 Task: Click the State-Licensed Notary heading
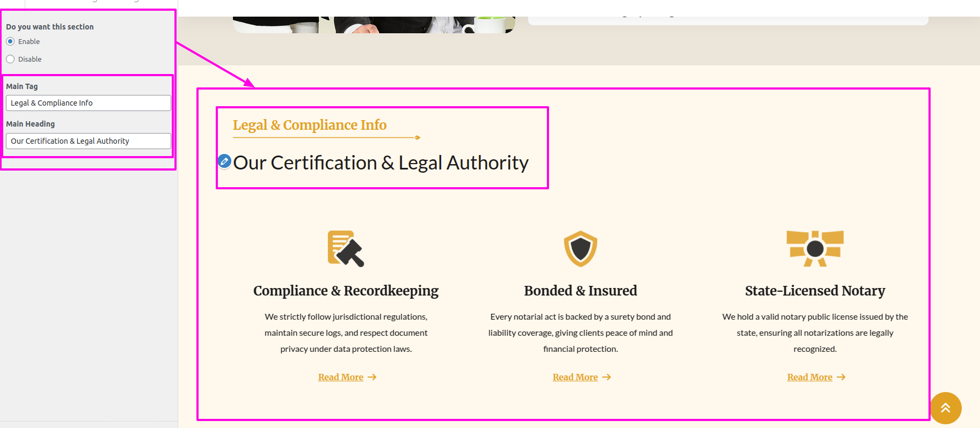coord(815,291)
